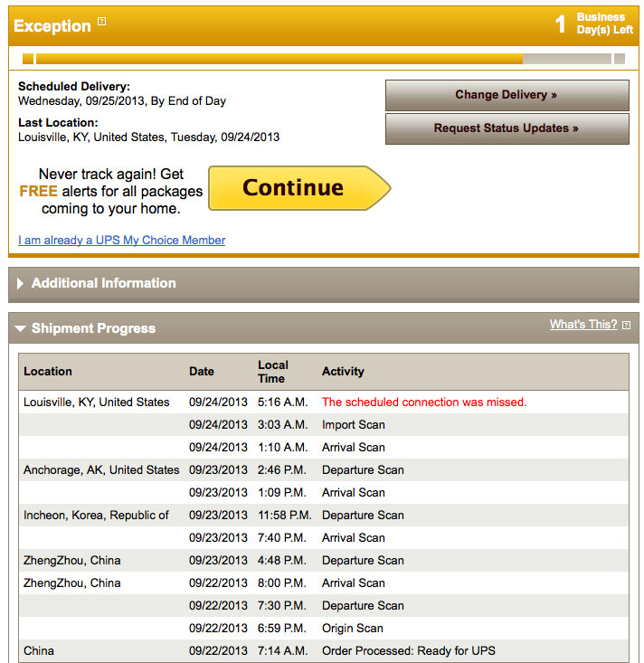The image size is (644, 663).
Task: Click Order Processed: Ready for UPS
Action: (x=409, y=650)
